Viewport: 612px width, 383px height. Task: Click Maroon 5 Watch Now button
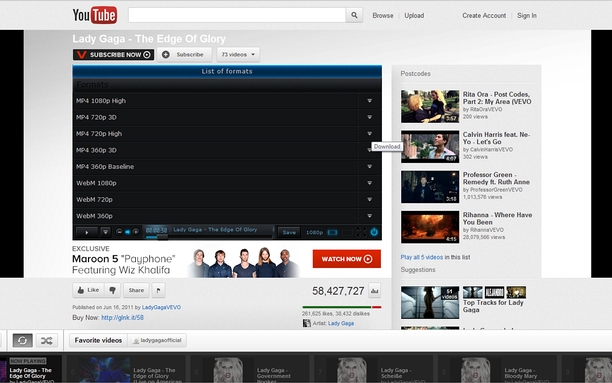pos(347,259)
